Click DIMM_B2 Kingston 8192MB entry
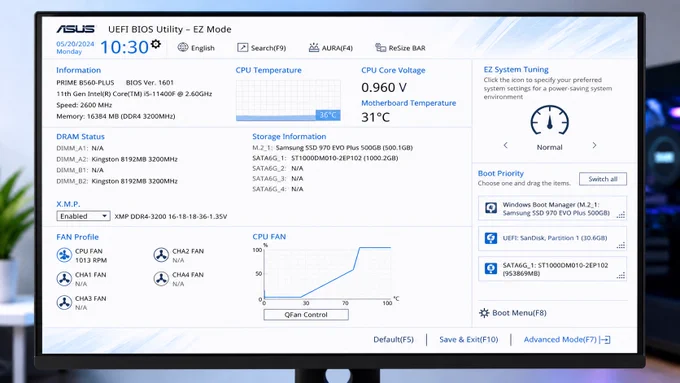Image resolution: width=680 pixels, height=383 pixels. click(x=117, y=181)
